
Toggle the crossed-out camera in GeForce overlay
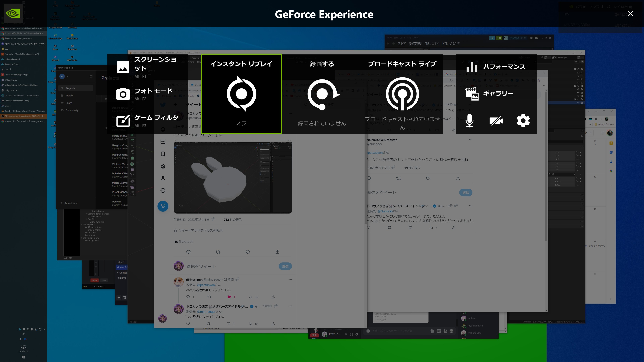click(496, 121)
